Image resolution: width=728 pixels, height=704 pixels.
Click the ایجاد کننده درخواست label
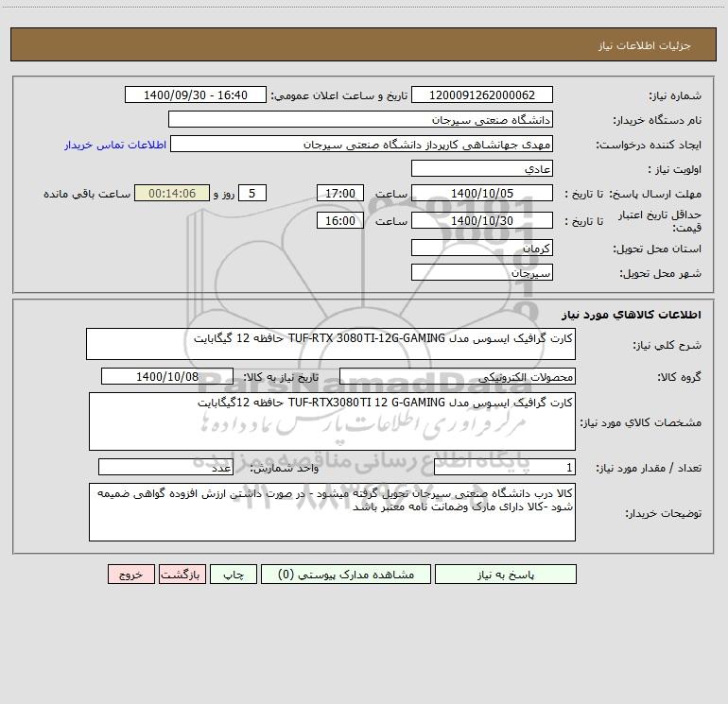click(649, 146)
